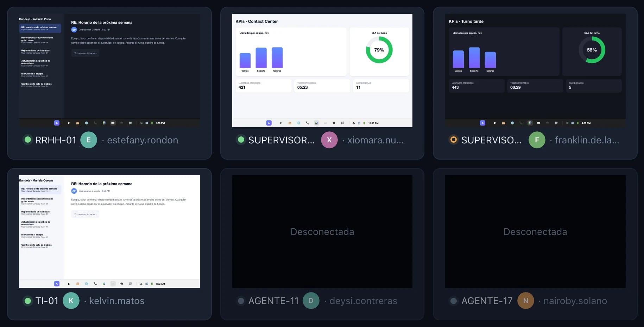Screen dimensions: 644x327
Task: Click the E avatar for estefany.rondon
Action: click(89, 140)
